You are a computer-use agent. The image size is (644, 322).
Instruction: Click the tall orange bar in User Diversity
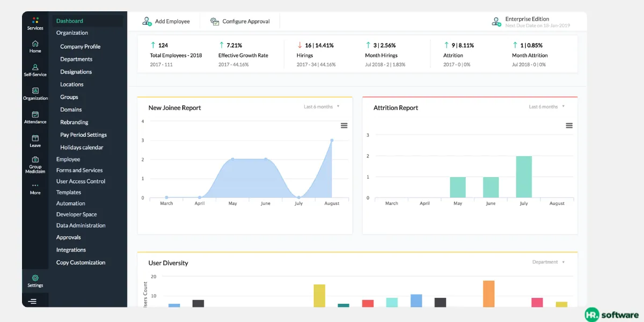pyautogui.click(x=488, y=294)
